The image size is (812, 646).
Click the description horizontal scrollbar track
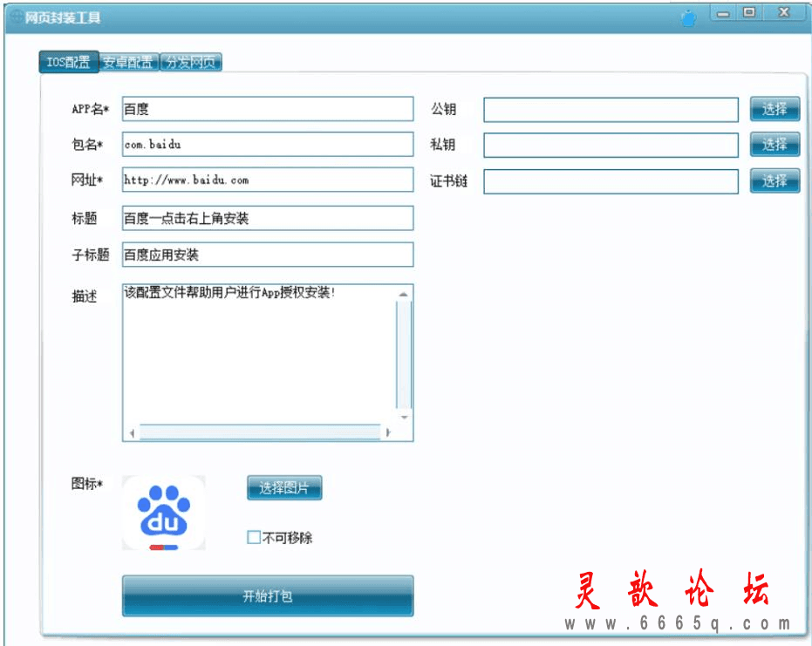[260, 432]
